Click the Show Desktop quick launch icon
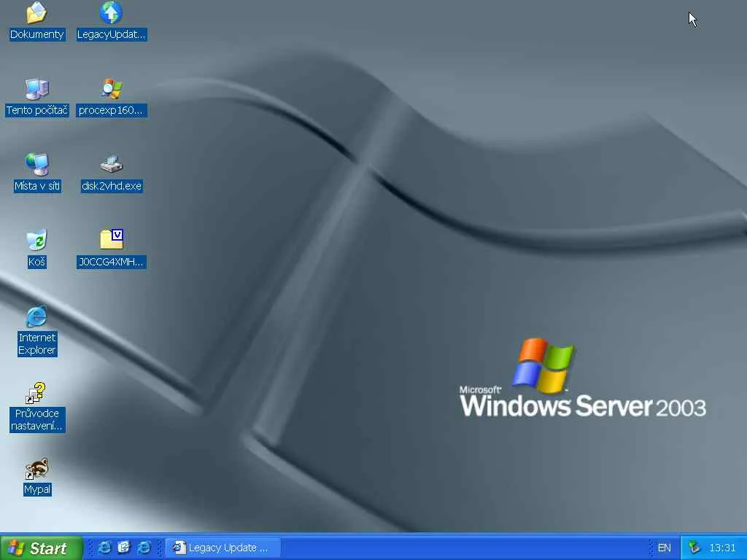Screen dimensions: 747x560 click(x=124, y=548)
